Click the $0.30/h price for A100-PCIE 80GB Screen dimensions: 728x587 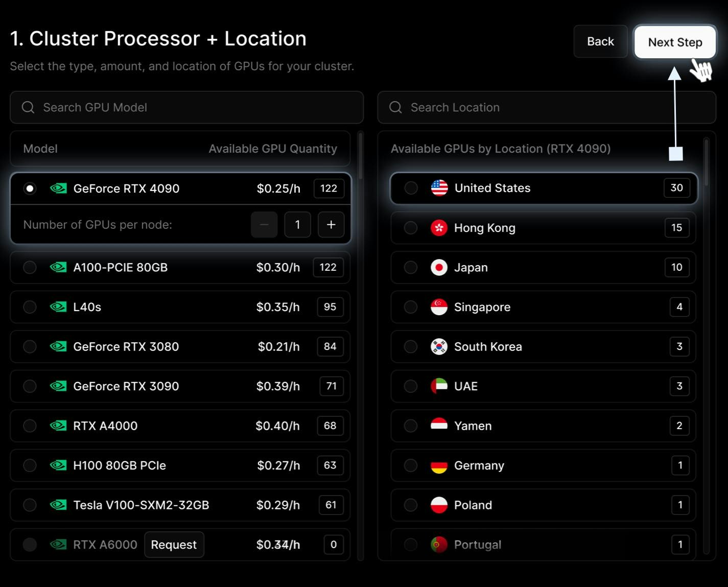tap(278, 267)
